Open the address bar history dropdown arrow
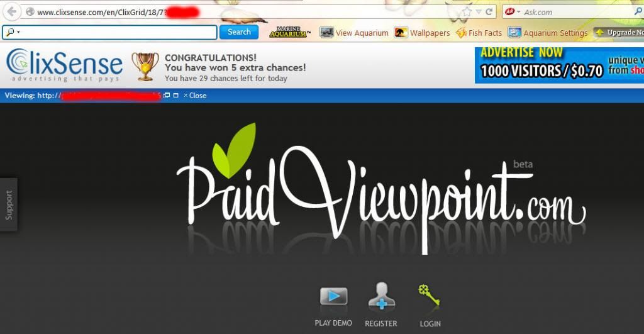Image resolution: width=644 pixels, height=334 pixels. click(x=479, y=12)
